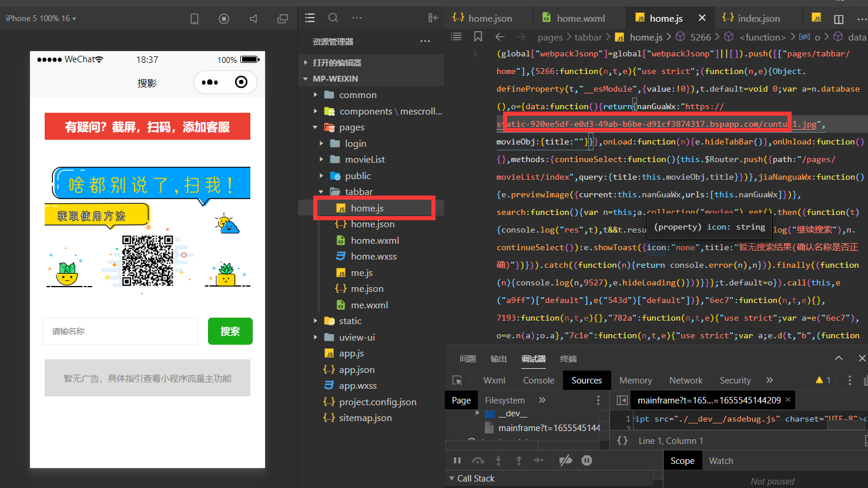
Task: Toggle the simulator device rotation icon
Action: pyautogui.click(x=195, y=19)
